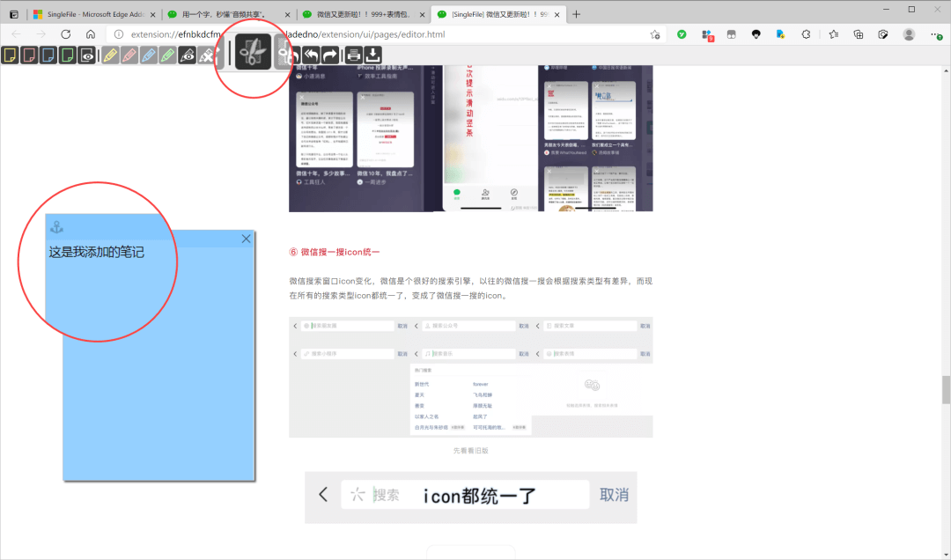The height and width of the screenshot is (560, 951).
Task: Click the dark WeChat screenshots image
Action: coord(470,138)
